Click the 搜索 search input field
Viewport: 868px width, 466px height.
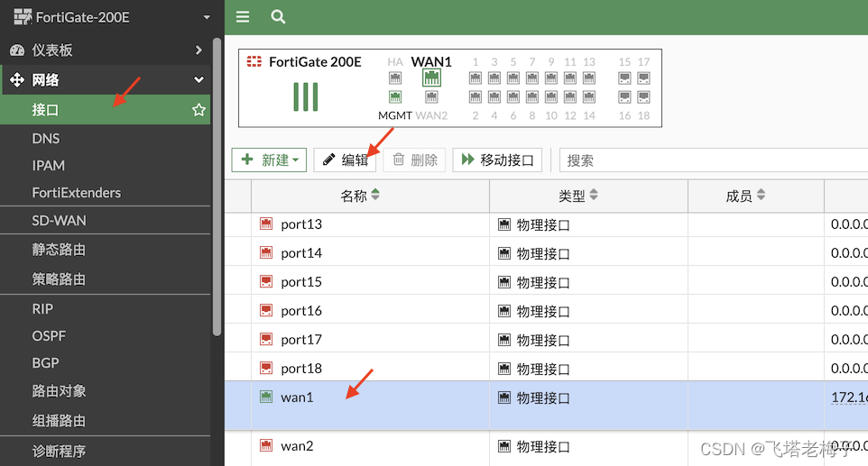pos(714,160)
